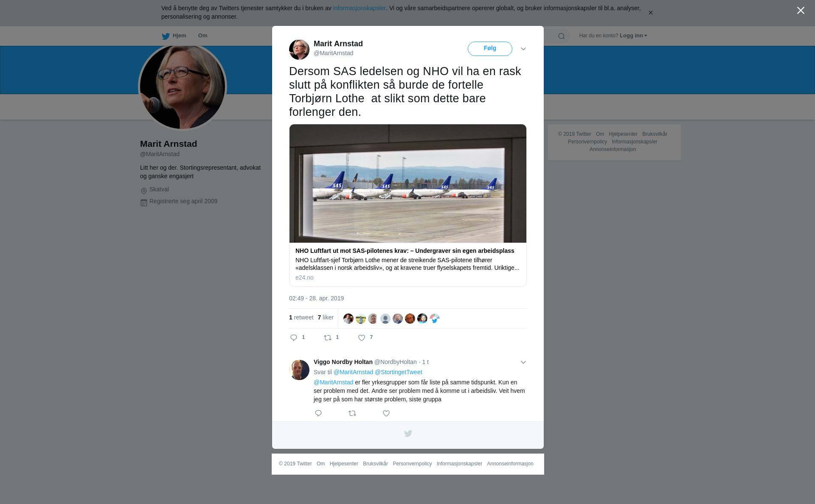Follow Marit Arnstad with Følg button

point(490,49)
